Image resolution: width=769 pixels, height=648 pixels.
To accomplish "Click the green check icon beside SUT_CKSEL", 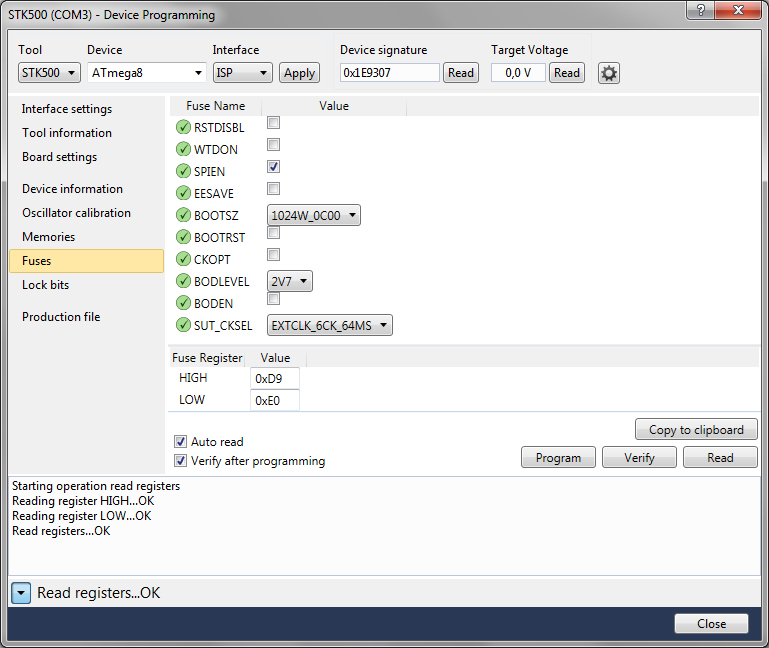I will 183,325.
